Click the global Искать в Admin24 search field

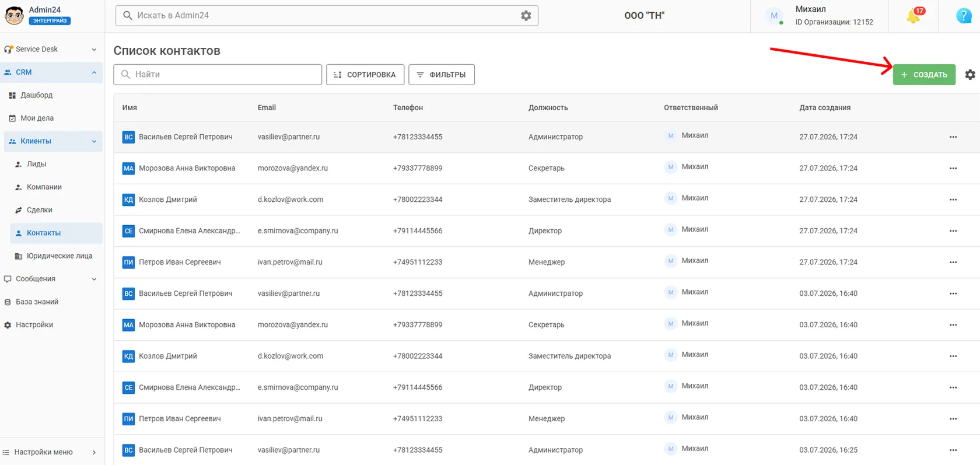pos(327,16)
